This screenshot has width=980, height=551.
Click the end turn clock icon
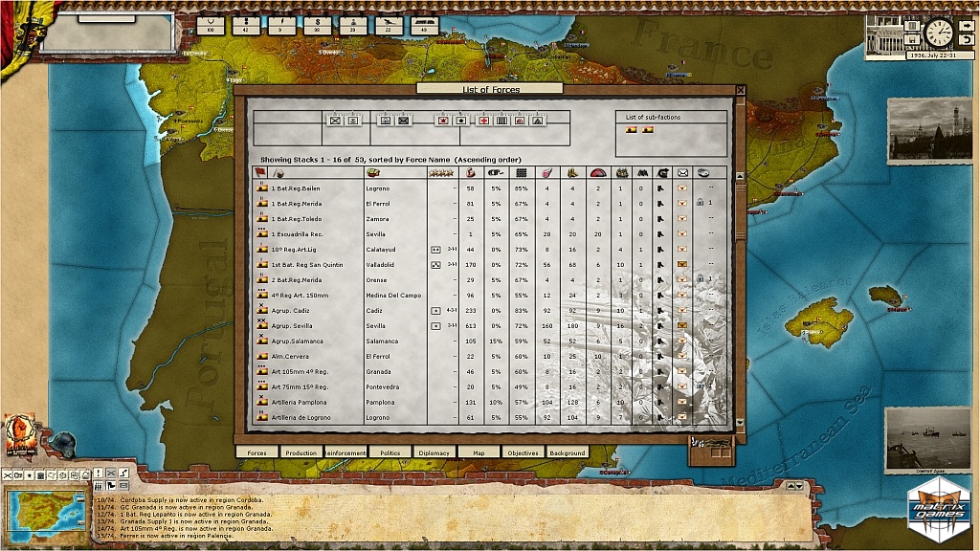[x=938, y=33]
